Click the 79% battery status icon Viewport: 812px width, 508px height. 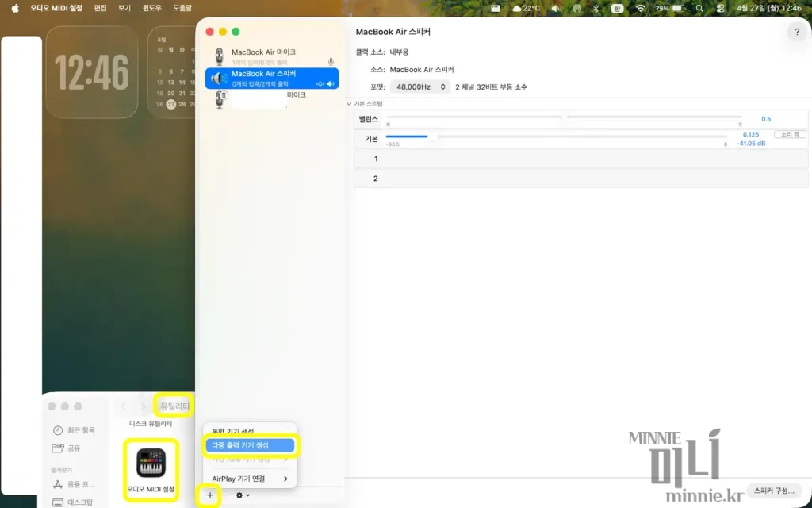point(668,8)
